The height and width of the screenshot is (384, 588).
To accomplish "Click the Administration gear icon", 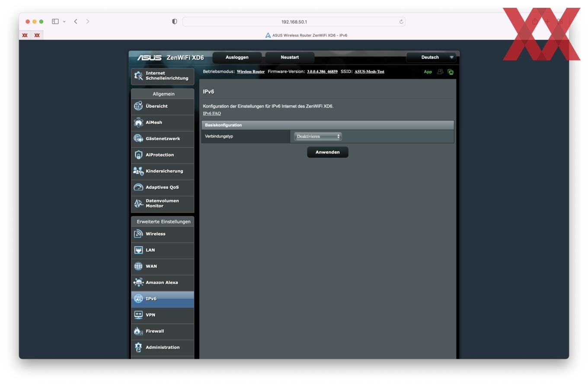I will (x=138, y=347).
